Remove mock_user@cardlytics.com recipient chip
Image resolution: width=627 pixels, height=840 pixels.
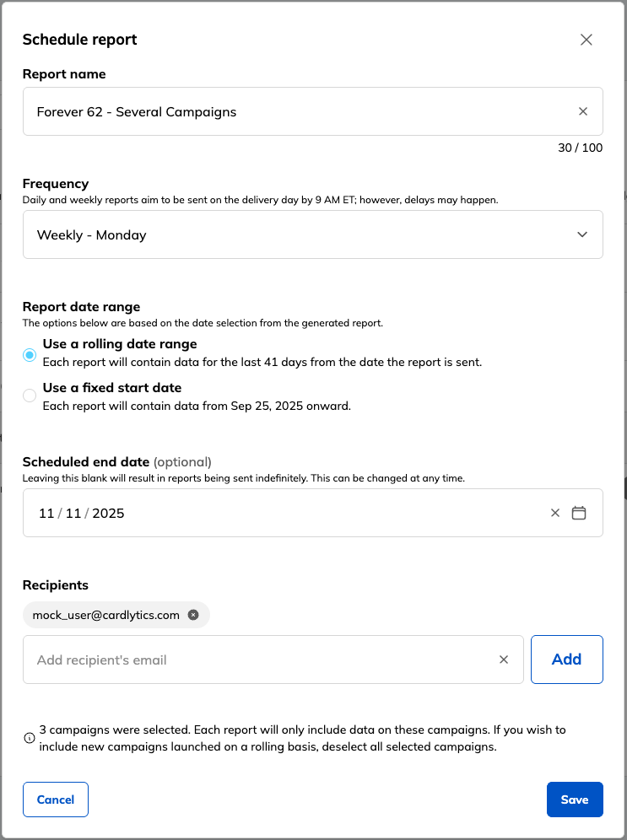(x=193, y=615)
